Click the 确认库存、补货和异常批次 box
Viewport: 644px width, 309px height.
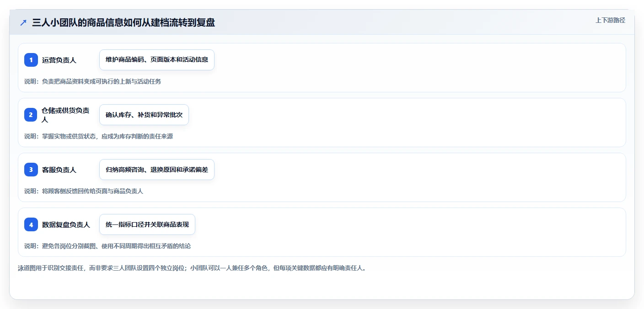pos(144,115)
